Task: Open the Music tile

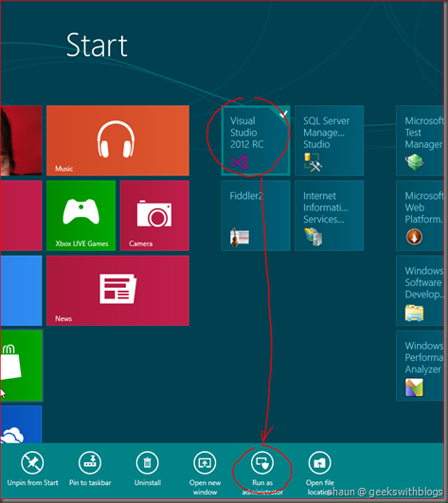Action: [117, 140]
